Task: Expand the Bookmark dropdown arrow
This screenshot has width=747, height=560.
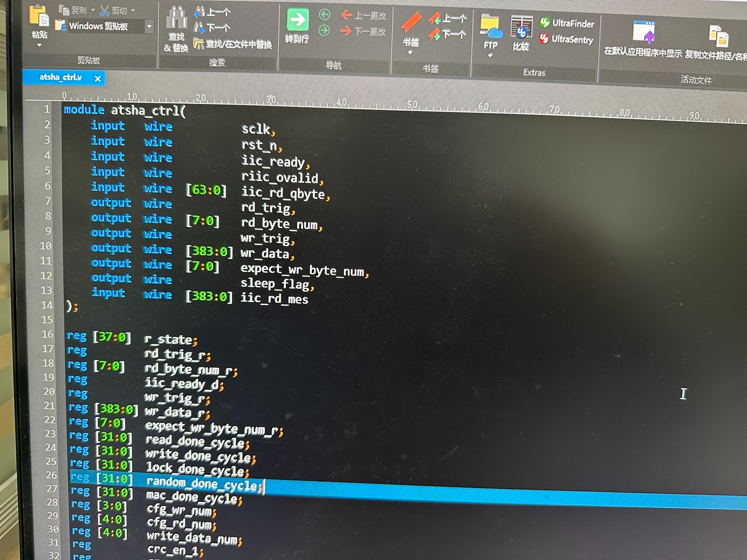Action: [410, 52]
